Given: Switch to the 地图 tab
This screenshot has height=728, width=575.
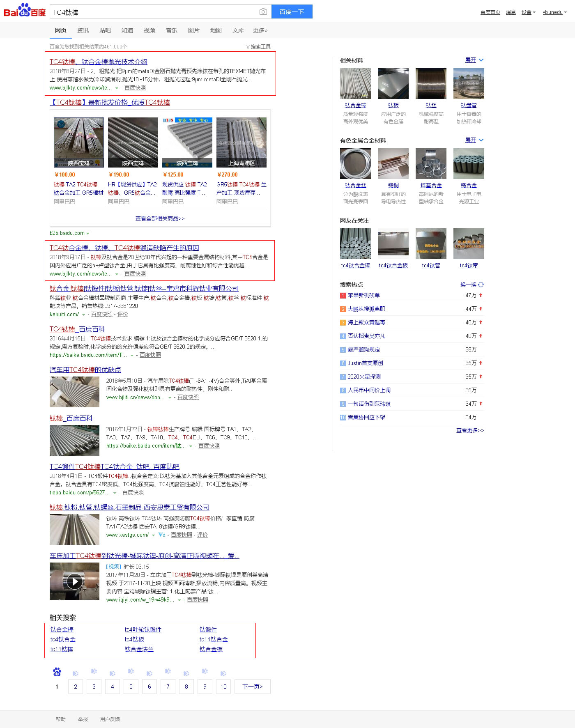Looking at the screenshot, I should 216,30.
